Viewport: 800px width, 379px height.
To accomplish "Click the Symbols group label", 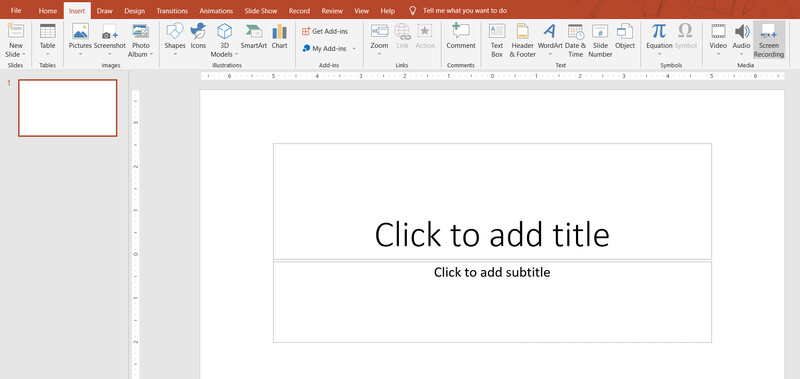I will pyautogui.click(x=671, y=65).
